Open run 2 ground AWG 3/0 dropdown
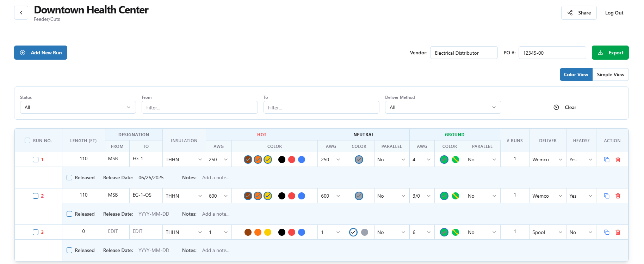Image resolution: width=644 pixels, height=264 pixels. [x=422, y=196]
